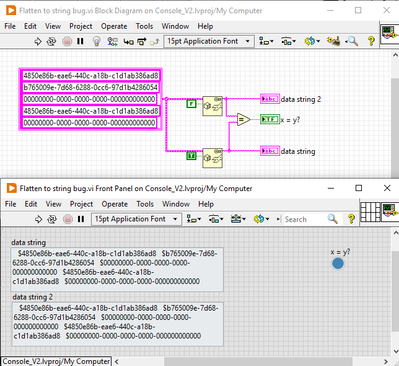This screenshot has height=366, width=399.
Task: Click Run Continuously in block diagram toolbar
Action: (51, 41)
